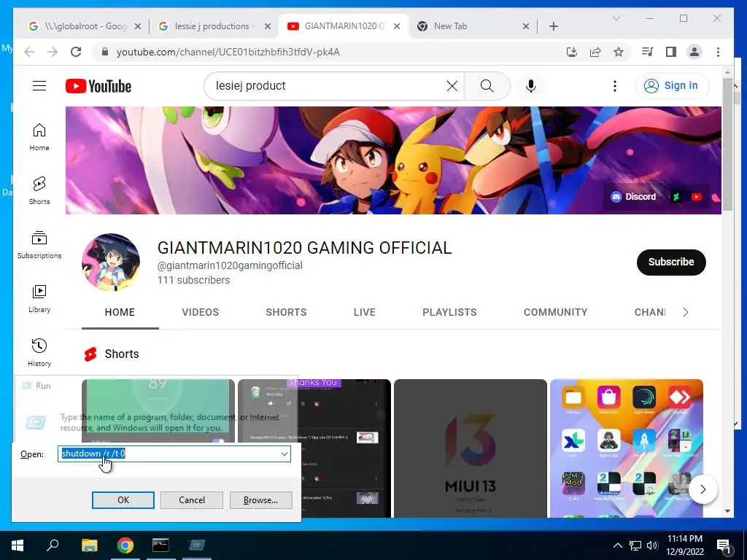Bookmark this page with star icon
Viewport: 747px width, 560px height.
click(619, 52)
